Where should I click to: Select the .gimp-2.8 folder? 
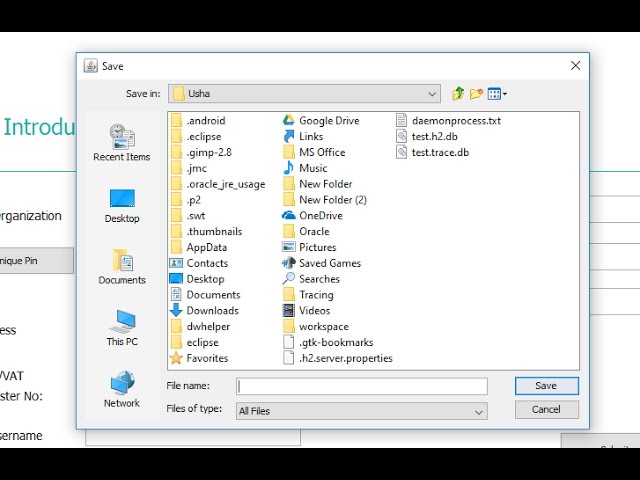click(201, 152)
